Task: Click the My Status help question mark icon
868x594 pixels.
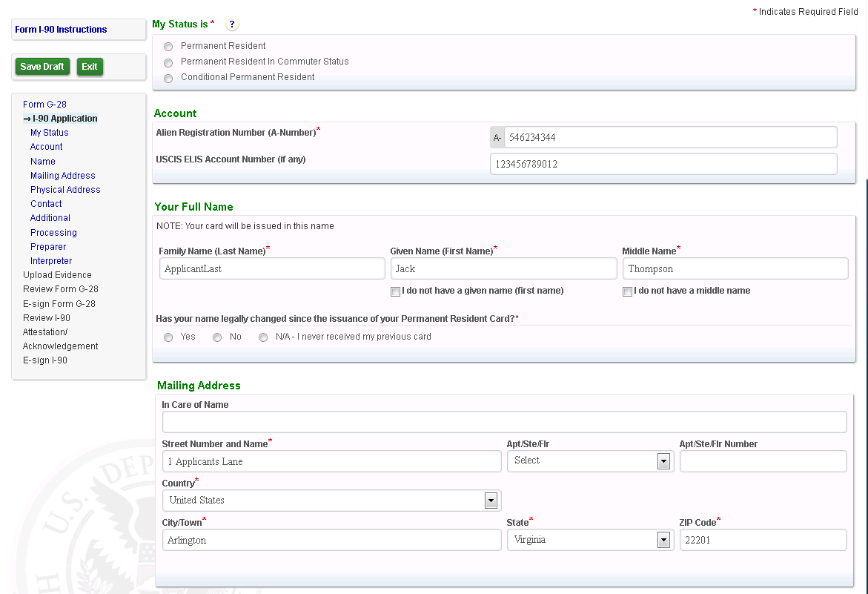Action: coord(232,24)
